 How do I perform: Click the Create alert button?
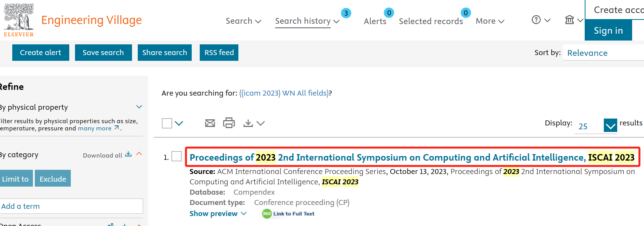(x=41, y=52)
